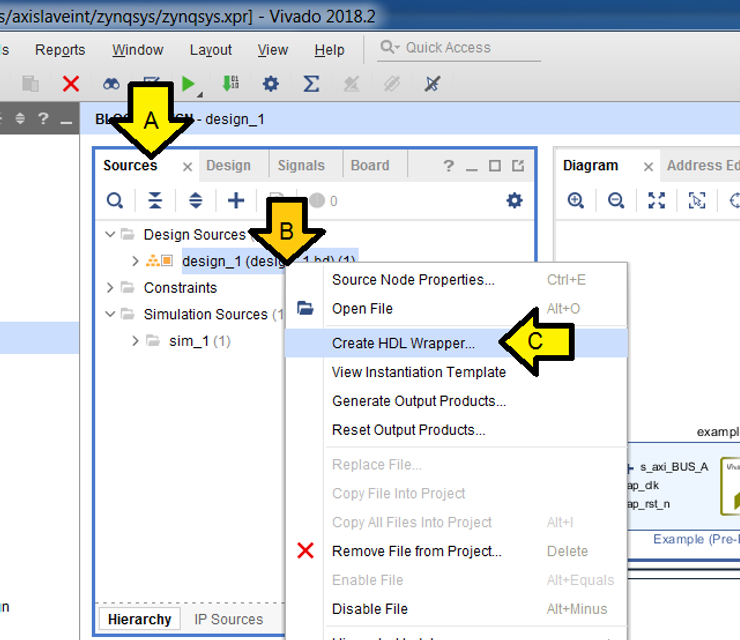This screenshot has height=640, width=740.
Task: Click the green Run arrow icon
Action: point(188,84)
